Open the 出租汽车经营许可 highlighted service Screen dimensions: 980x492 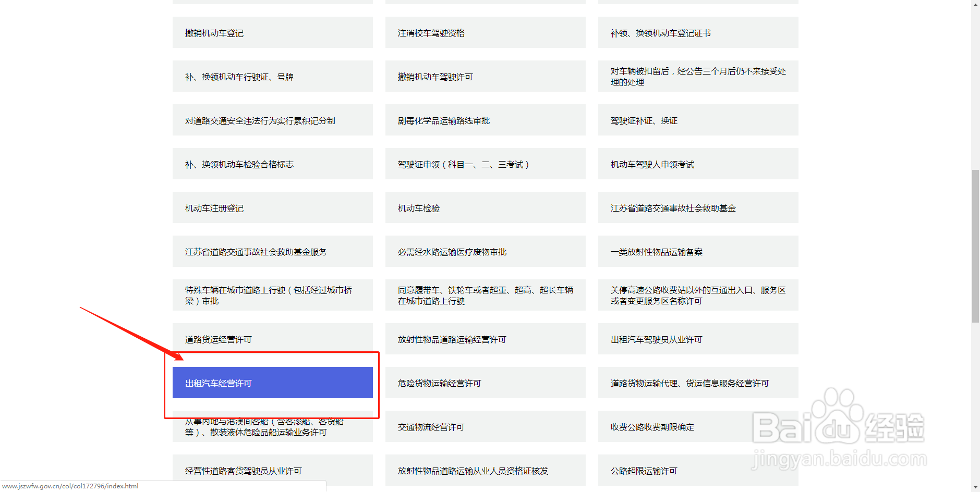[272, 383]
